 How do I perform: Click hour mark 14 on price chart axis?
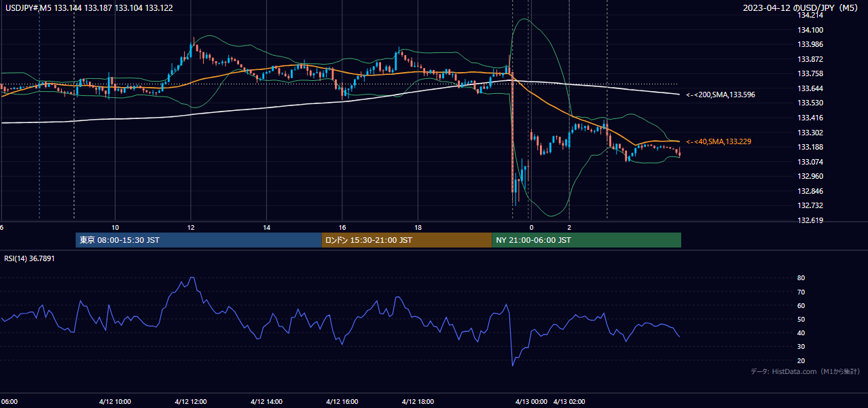[267, 227]
